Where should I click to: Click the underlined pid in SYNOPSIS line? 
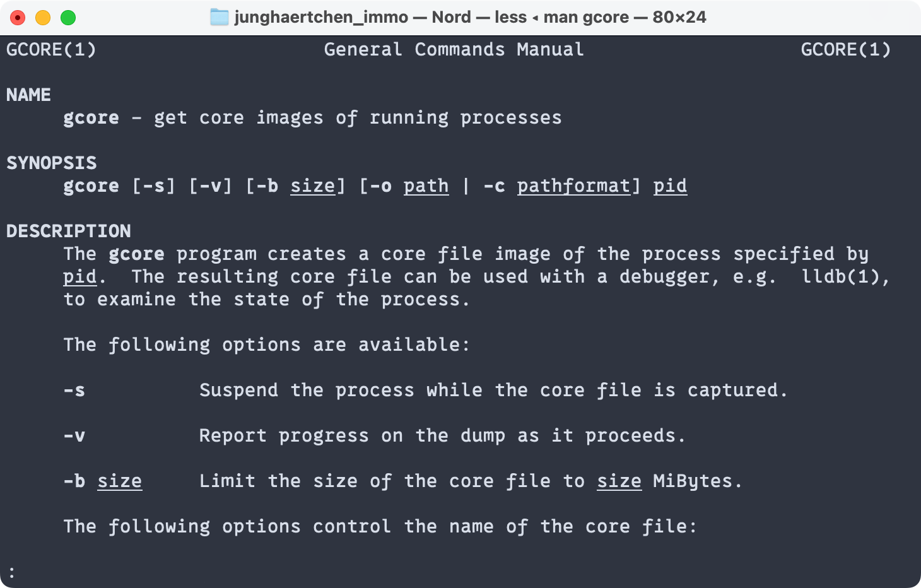[670, 186]
